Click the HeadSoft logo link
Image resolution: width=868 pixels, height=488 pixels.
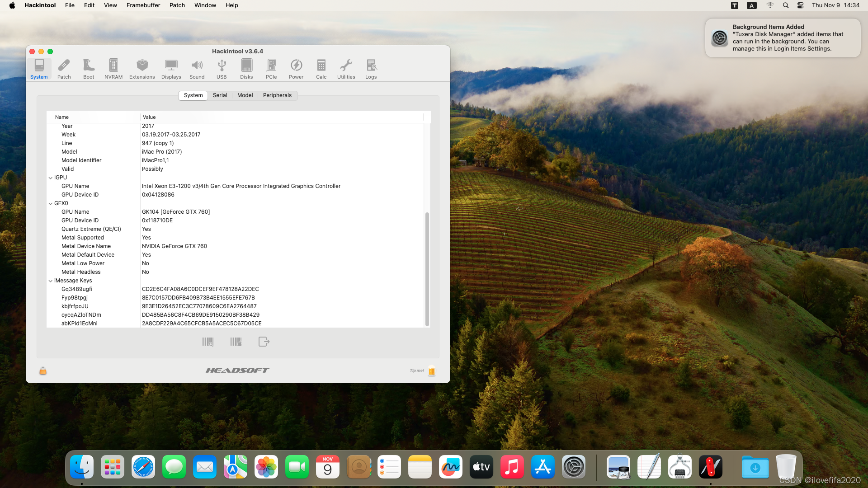(237, 371)
